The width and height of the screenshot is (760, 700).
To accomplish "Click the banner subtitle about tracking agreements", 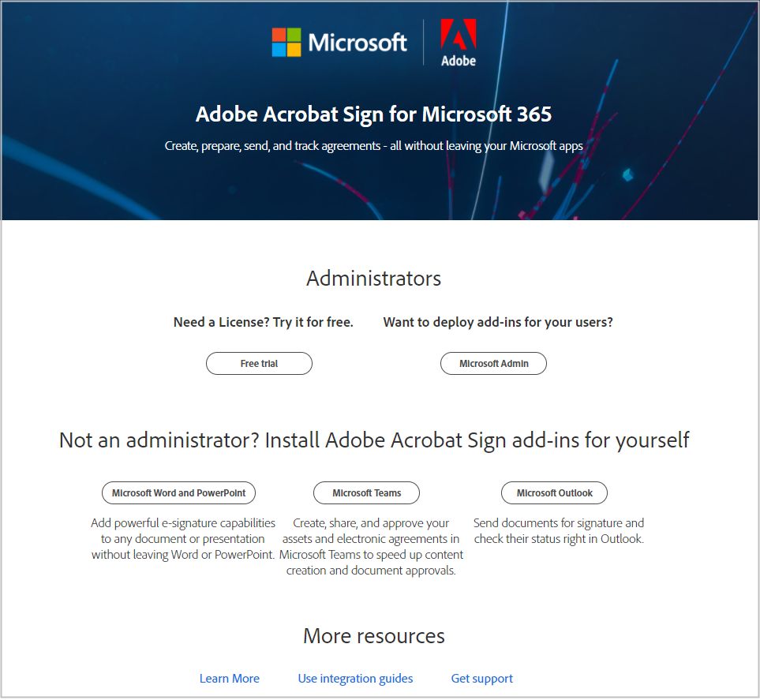I will 374,146.
